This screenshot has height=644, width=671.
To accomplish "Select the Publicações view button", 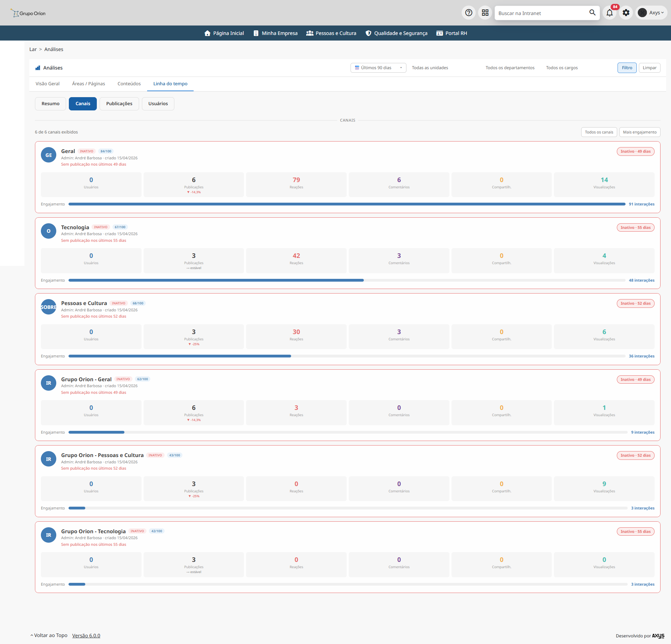I will click(119, 104).
